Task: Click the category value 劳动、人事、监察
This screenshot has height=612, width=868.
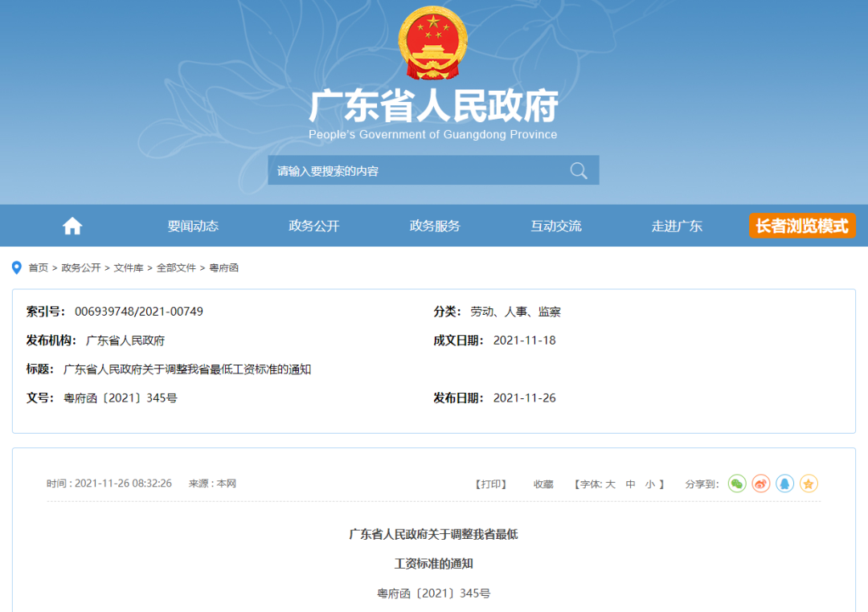Action: (x=515, y=312)
